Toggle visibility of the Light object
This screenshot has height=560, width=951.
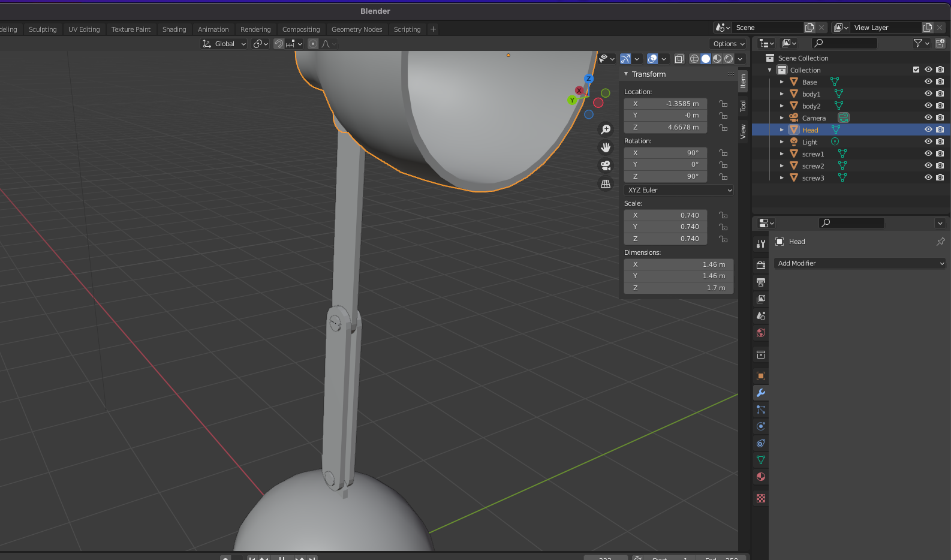[928, 141]
